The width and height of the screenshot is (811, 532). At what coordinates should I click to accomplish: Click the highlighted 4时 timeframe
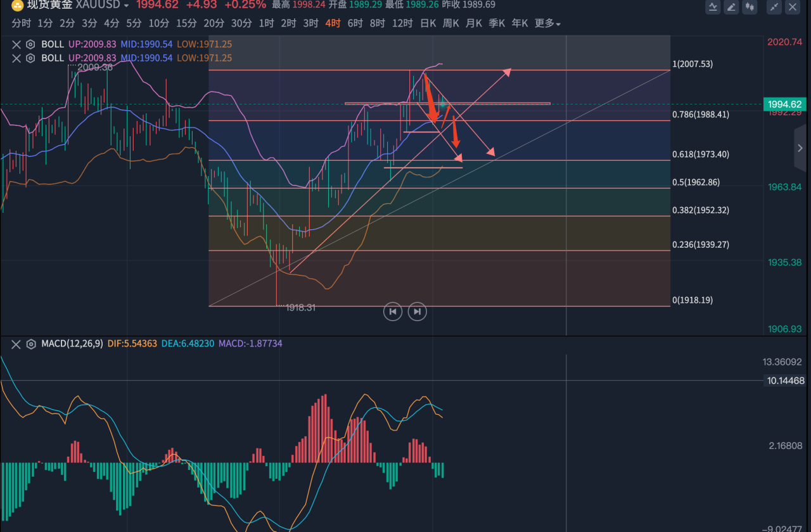[333, 23]
